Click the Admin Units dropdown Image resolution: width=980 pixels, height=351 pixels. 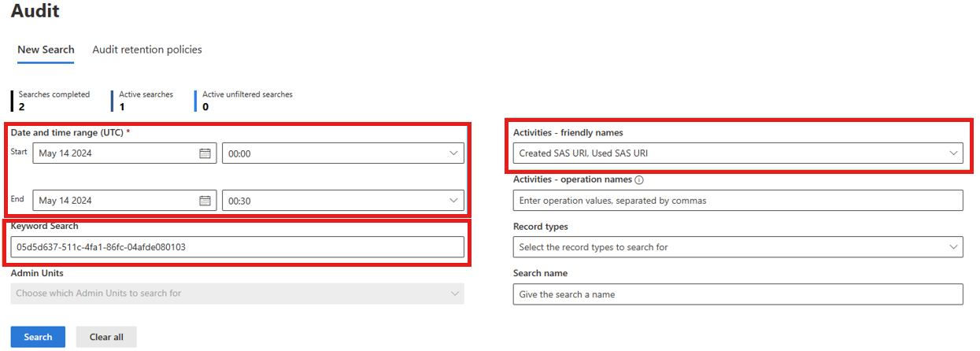click(x=237, y=294)
